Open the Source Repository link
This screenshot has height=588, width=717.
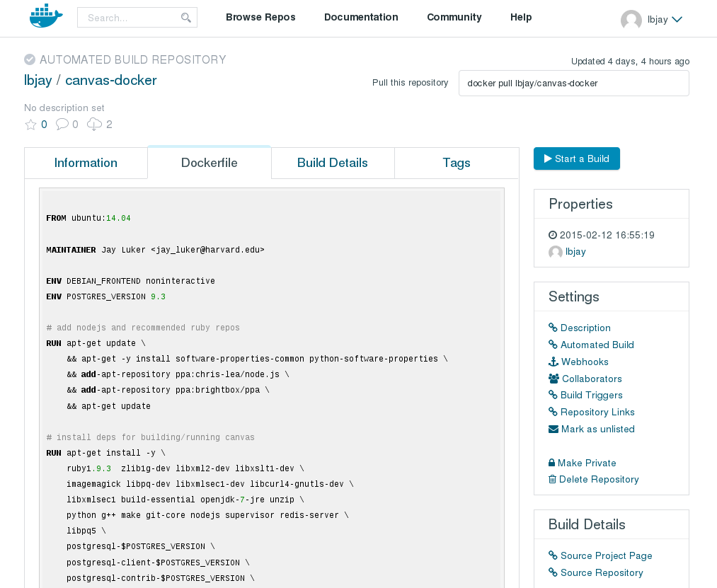click(602, 572)
